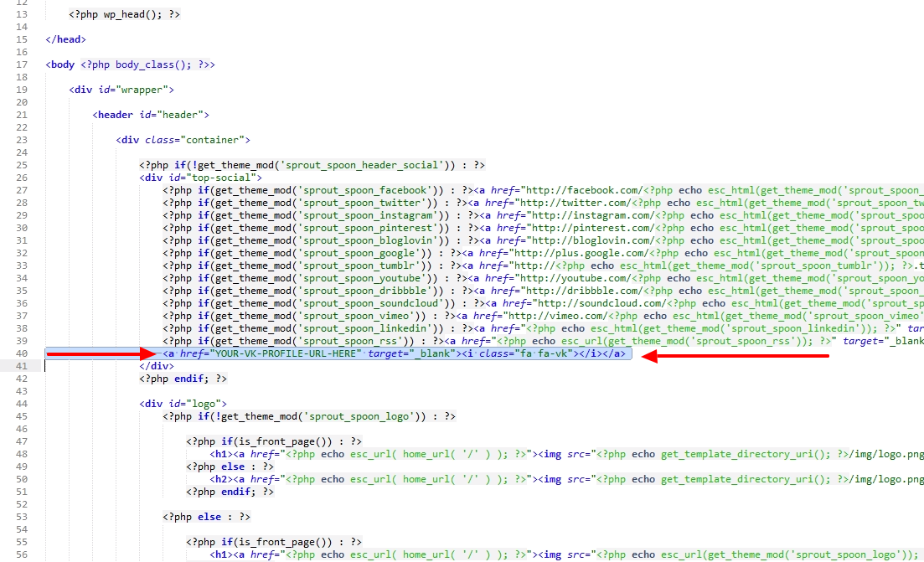Click line number 17 in the gutter

point(21,64)
